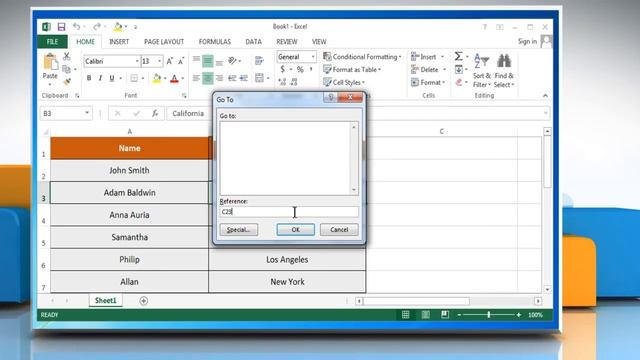Click the Format Painter brush
Image resolution: width=640 pixels, height=360 pixels.
[67, 82]
